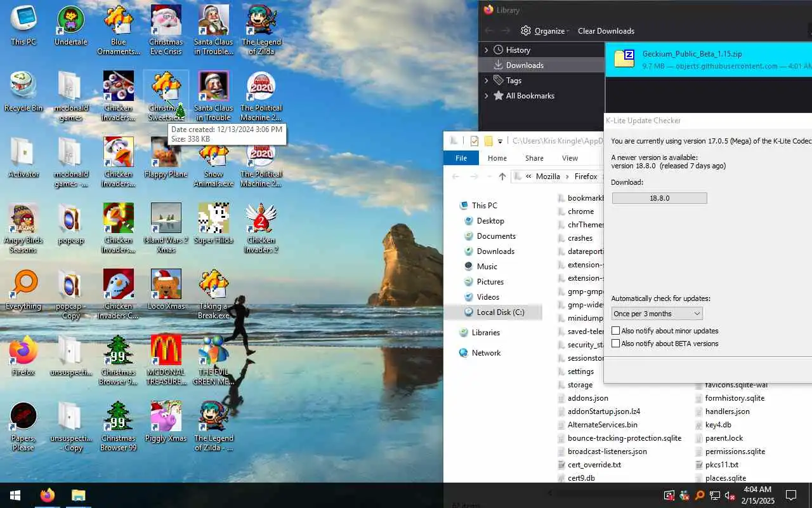Viewport: 812px width, 508px height.
Task: Select the Geckium_Public_Beta_1.15.zip download entry
Action: pyautogui.click(x=709, y=60)
